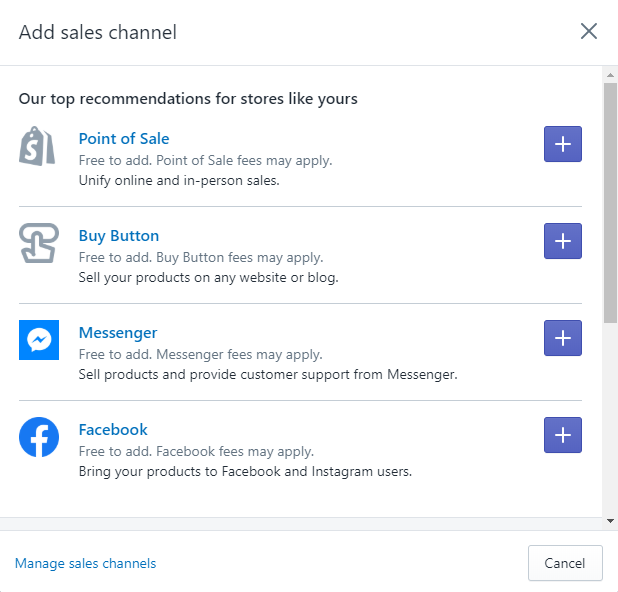The height and width of the screenshot is (592, 618).
Task: Open the Point of Sale link
Action: point(124,139)
